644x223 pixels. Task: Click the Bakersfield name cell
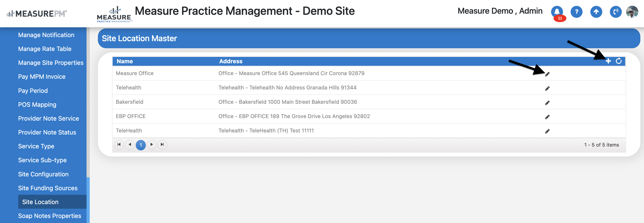[x=129, y=102]
